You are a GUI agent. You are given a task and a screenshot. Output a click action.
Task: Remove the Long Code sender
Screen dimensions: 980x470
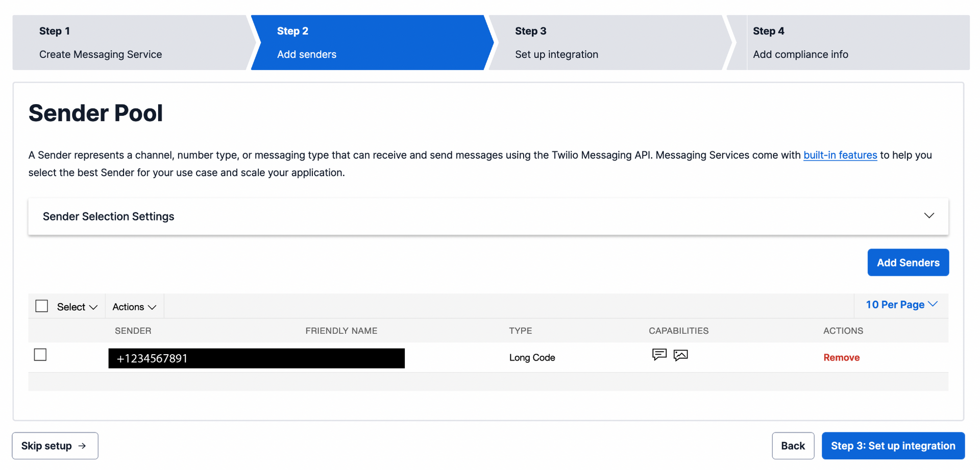pyautogui.click(x=841, y=358)
